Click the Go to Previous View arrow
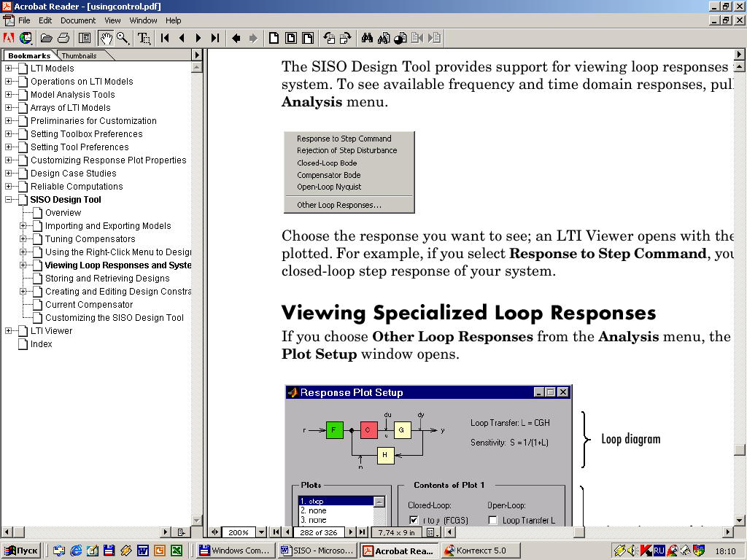747x560 pixels. pos(236,38)
